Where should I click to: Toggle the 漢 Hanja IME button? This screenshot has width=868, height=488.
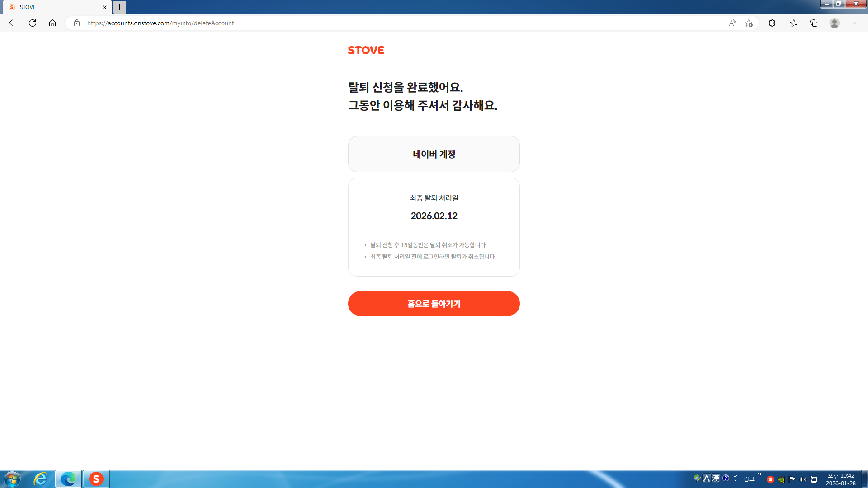pyautogui.click(x=716, y=478)
